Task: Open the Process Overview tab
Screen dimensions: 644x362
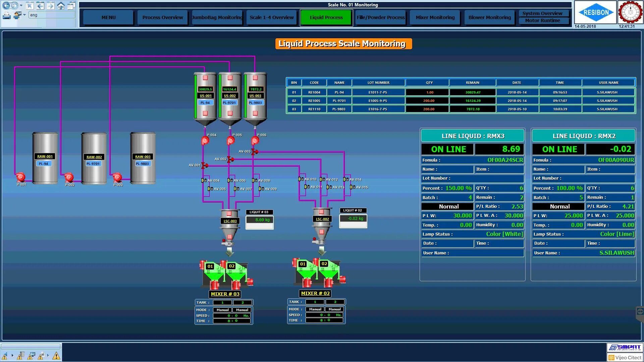Action: pyautogui.click(x=162, y=17)
